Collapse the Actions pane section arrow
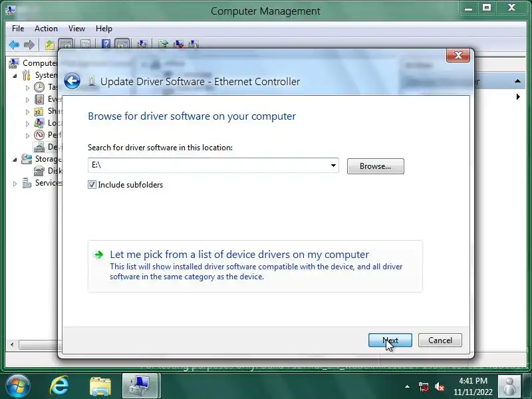 tap(517, 81)
